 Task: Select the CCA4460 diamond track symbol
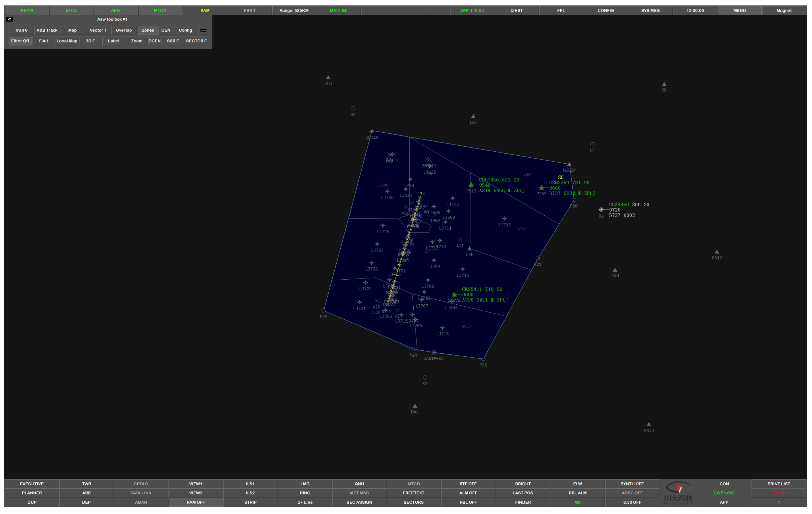click(x=601, y=210)
